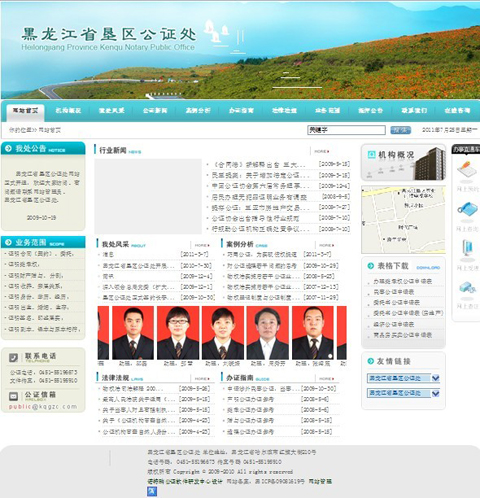The image size is (480, 498).
Task: Click the 机构概况 building banner image
Action: coord(403,162)
